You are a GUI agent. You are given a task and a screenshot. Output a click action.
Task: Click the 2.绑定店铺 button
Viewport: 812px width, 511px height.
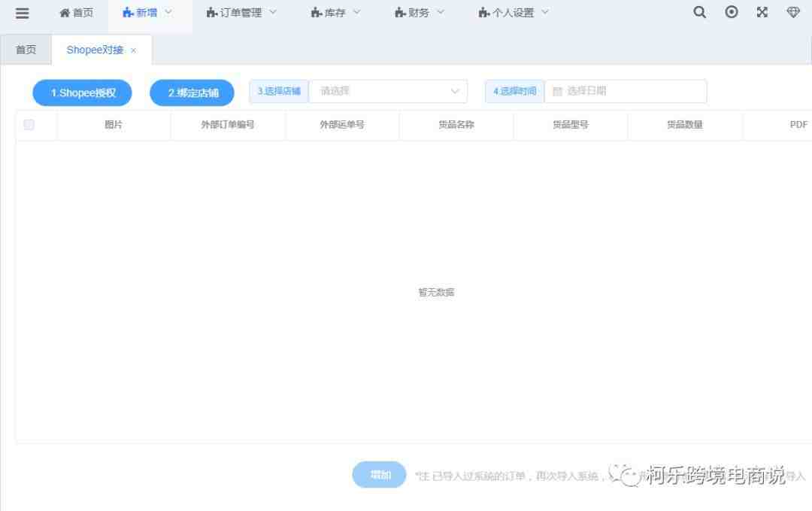pyautogui.click(x=192, y=93)
